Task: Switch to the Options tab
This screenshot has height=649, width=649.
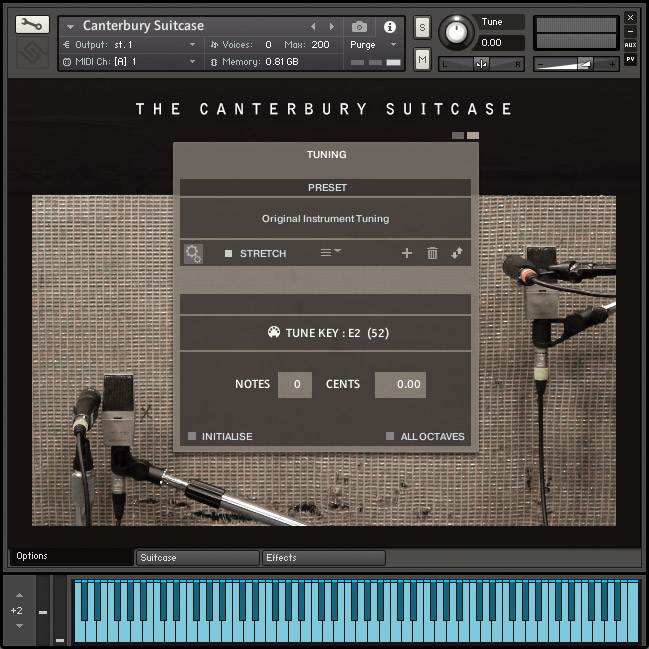Action: [x=70, y=556]
